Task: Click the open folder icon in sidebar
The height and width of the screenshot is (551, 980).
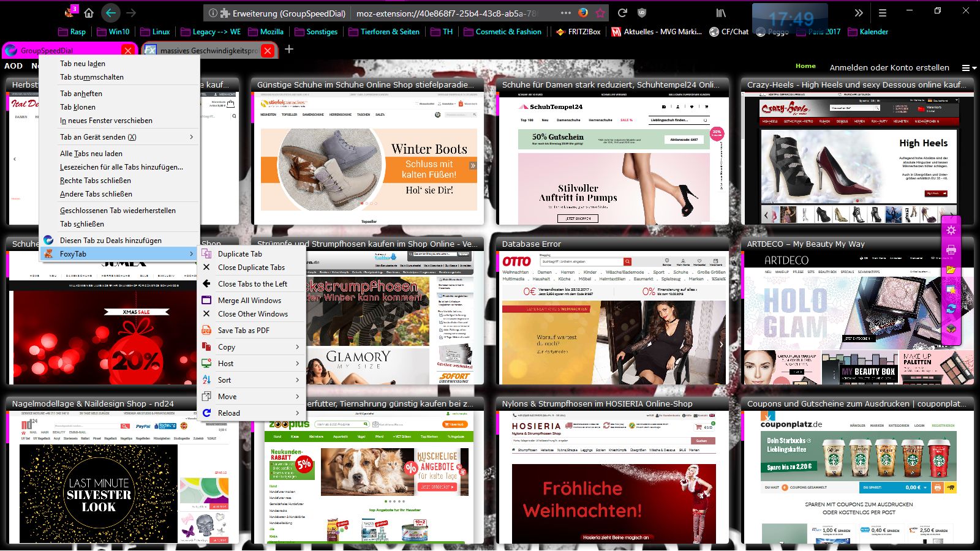Action: pos(951,269)
